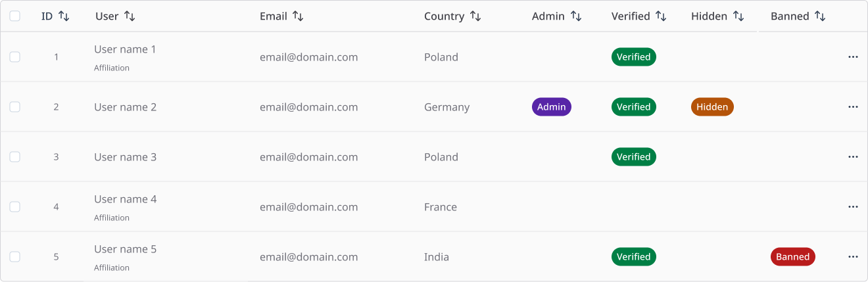Sort the Admin column arrows
Image resolution: width=868 pixels, height=282 pixels.
pyautogui.click(x=576, y=16)
